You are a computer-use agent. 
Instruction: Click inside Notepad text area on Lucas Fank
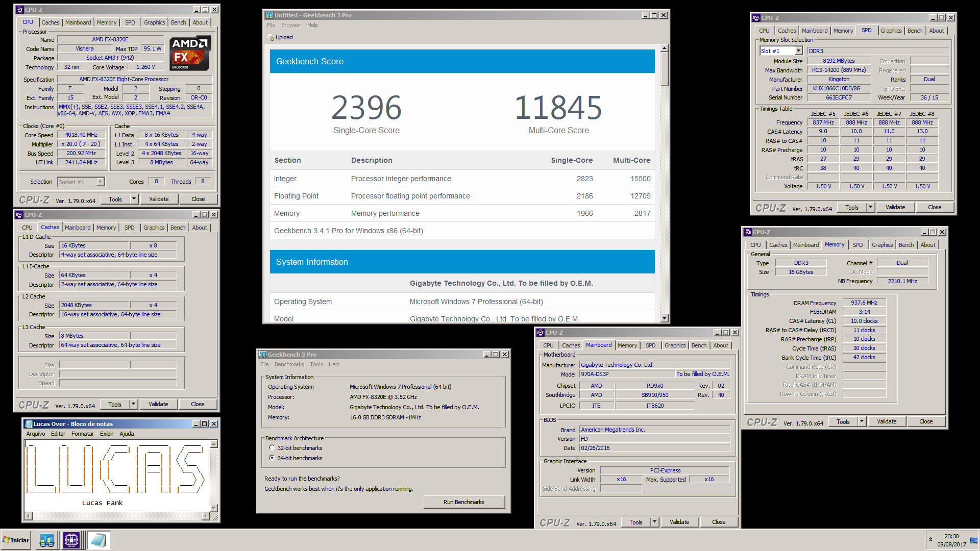coord(102,503)
